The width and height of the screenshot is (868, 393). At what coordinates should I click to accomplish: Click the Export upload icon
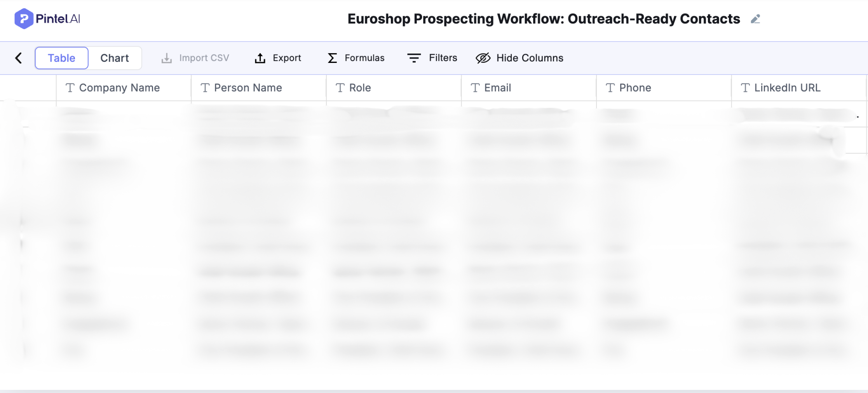click(260, 58)
